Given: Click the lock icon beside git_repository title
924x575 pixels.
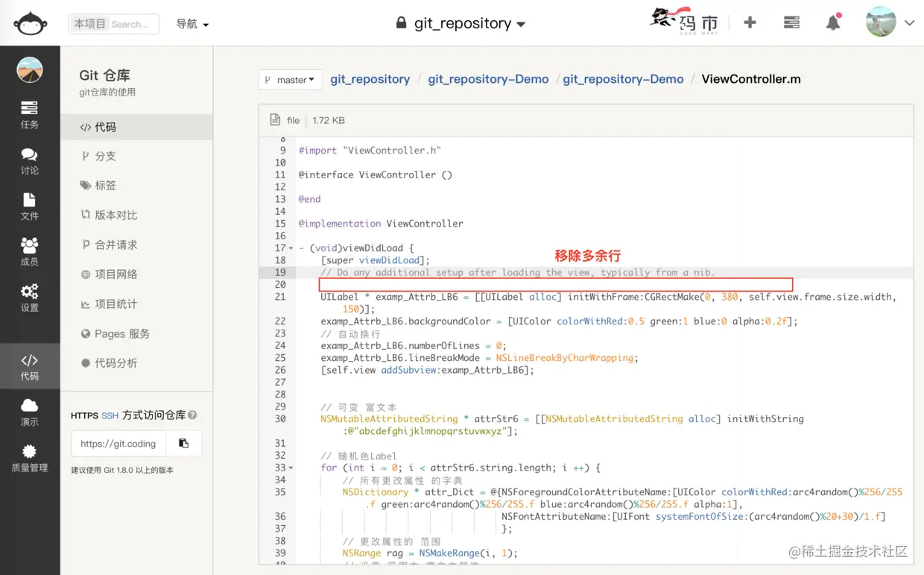Looking at the screenshot, I should [401, 22].
